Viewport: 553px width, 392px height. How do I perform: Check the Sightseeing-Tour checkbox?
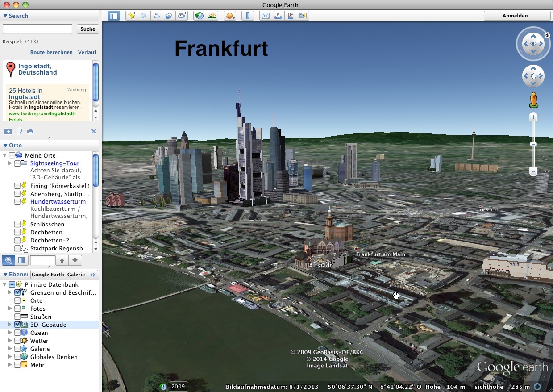pyautogui.click(x=17, y=163)
